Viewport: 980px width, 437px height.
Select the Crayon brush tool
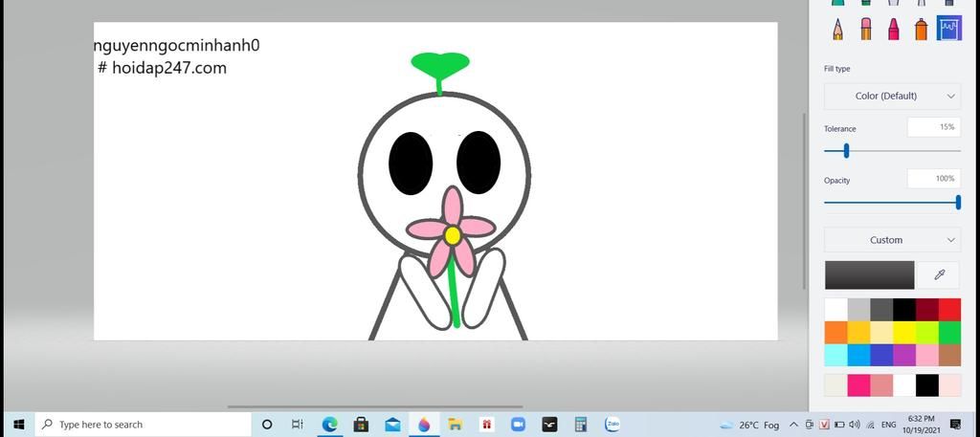point(893,29)
